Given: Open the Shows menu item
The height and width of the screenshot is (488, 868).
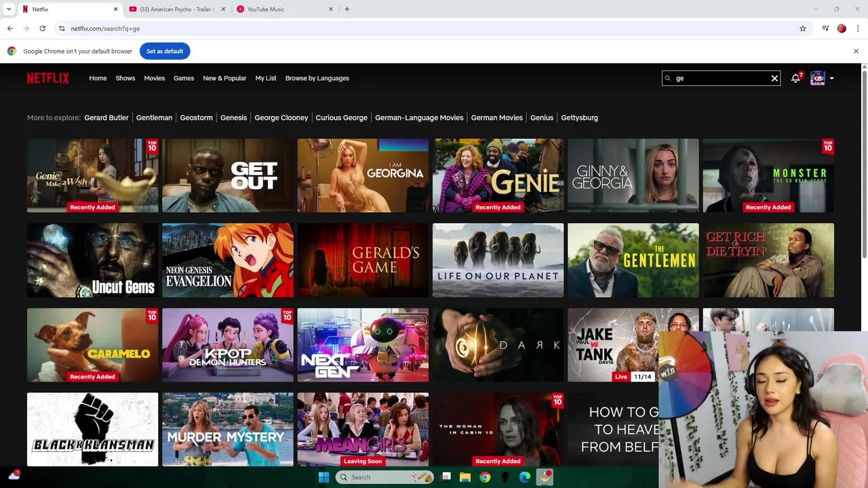Looking at the screenshot, I should click(125, 78).
